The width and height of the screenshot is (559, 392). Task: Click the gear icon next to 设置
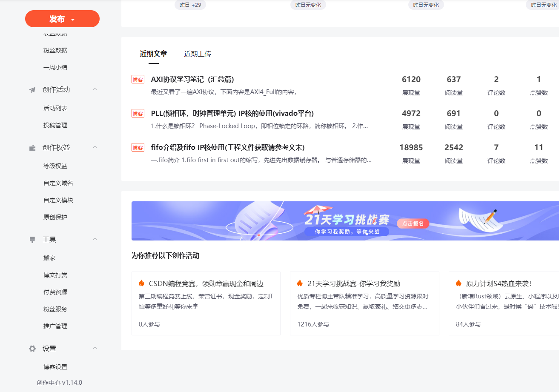click(32, 348)
